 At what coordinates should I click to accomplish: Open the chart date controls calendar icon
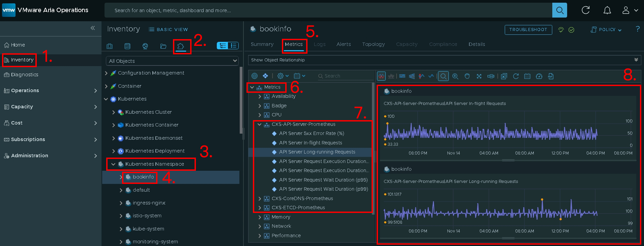pyautogui.click(x=527, y=76)
